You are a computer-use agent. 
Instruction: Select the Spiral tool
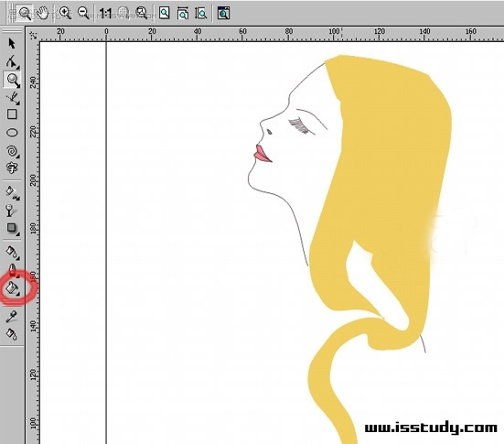(x=12, y=151)
